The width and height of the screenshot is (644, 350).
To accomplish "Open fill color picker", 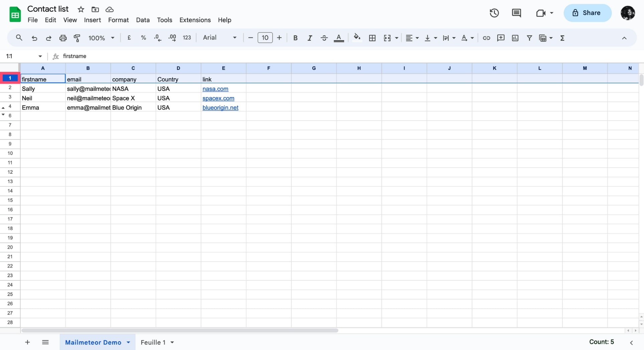I will (357, 37).
